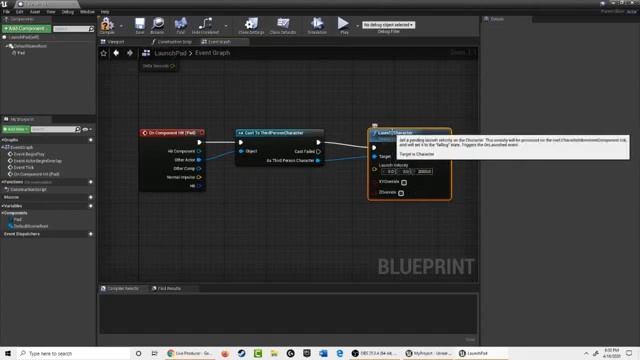Click the Cast Failed output pin
Image resolution: width=640 pixels, height=360 pixels.
[x=318, y=151]
